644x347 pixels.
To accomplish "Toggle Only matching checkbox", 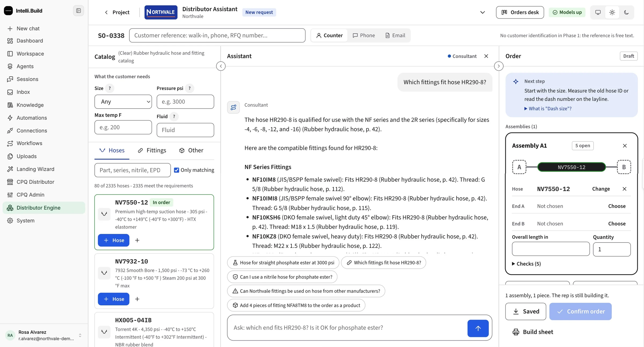I will [x=176, y=170].
